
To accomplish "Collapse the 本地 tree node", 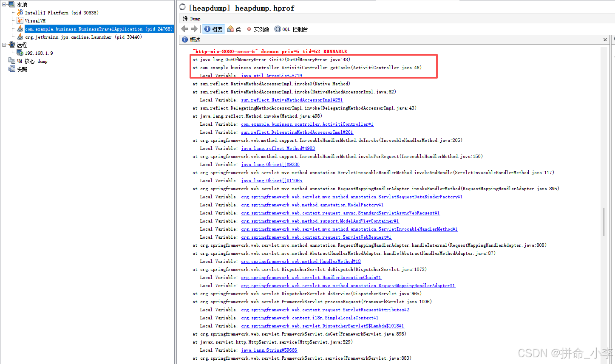I will click(4, 5).
